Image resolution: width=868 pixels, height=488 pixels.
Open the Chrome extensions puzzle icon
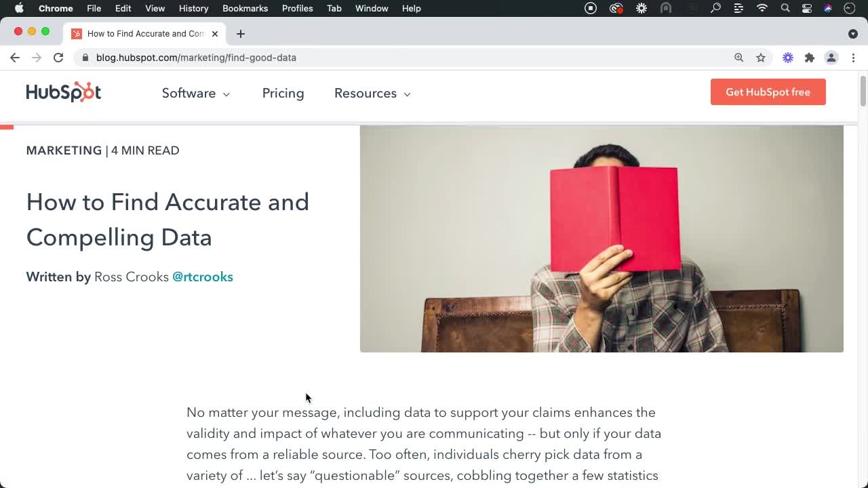pyautogui.click(x=810, y=58)
